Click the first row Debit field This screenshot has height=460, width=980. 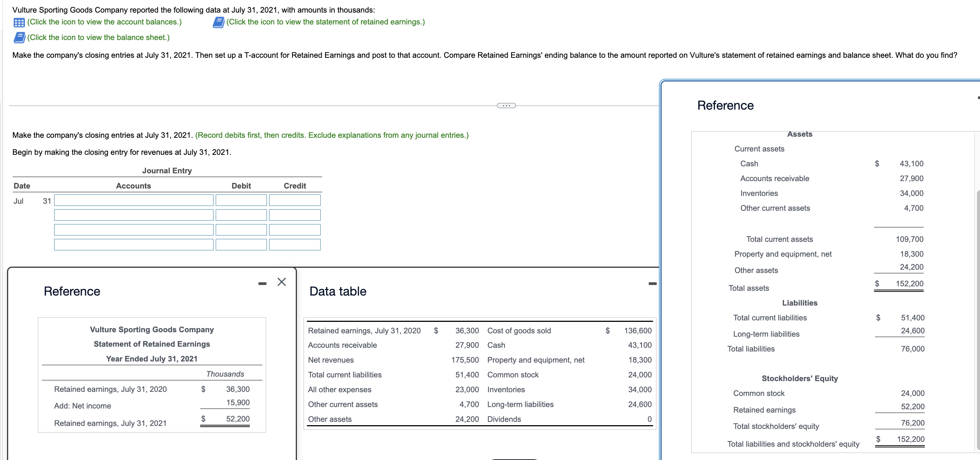pos(241,200)
